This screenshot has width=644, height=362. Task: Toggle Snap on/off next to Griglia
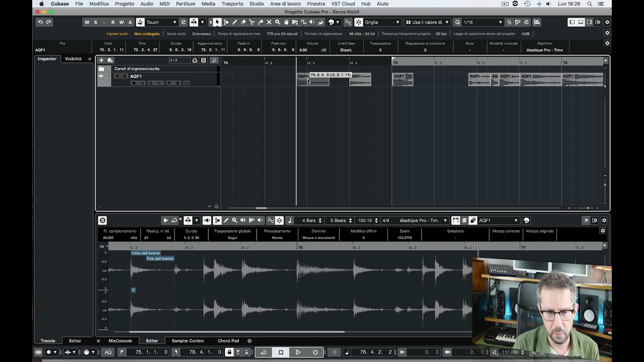[x=358, y=22]
